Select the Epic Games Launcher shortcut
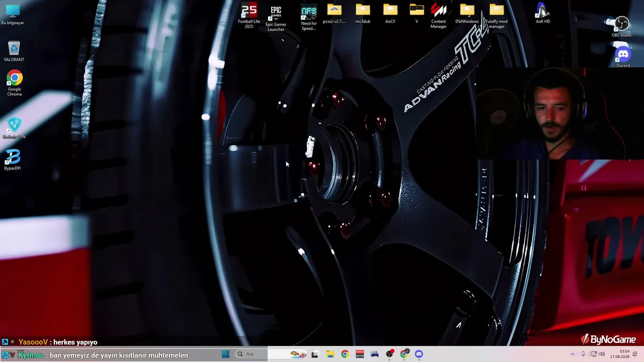The height and width of the screenshot is (362, 644). pos(276,18)
